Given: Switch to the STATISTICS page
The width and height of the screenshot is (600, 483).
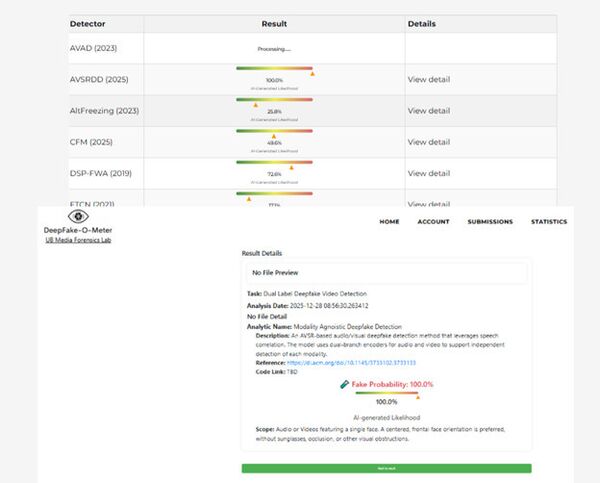Looking at the screenshot, I should [549, 222].
